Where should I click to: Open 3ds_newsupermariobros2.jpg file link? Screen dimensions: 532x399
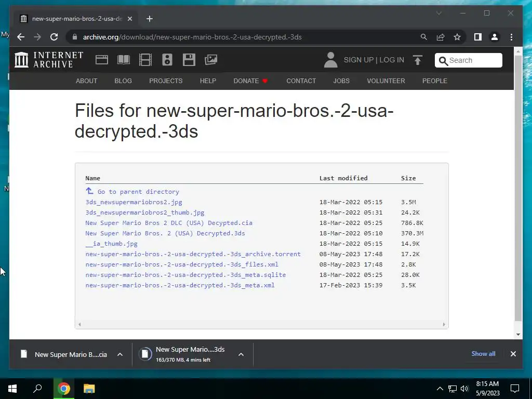134,202
